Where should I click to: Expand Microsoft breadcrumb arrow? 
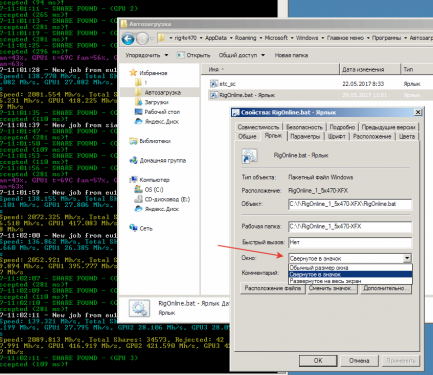coord(292,38)
